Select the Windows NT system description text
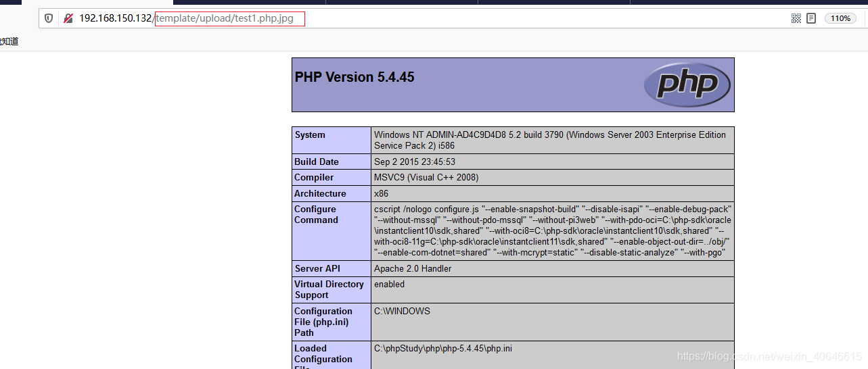Screen dimensions: 868x369 coord(550,141)
